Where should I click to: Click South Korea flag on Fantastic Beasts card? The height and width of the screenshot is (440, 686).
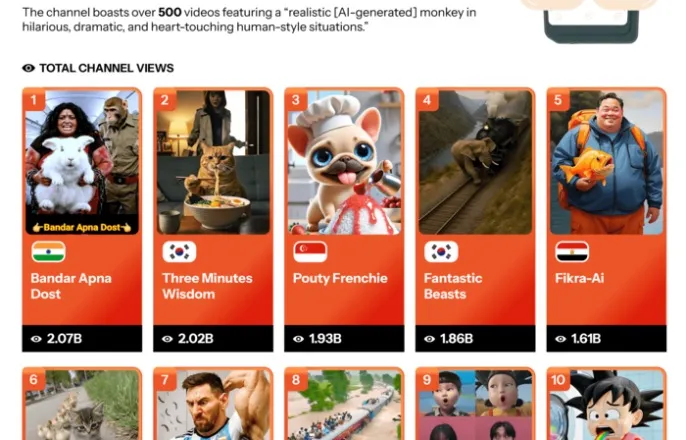click(441, 251)
